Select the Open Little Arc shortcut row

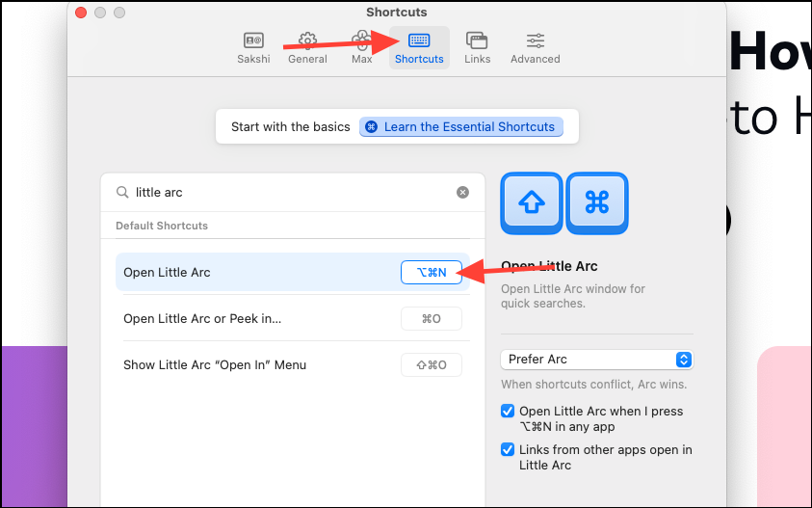pyautogui.click(x=293, y=272)
